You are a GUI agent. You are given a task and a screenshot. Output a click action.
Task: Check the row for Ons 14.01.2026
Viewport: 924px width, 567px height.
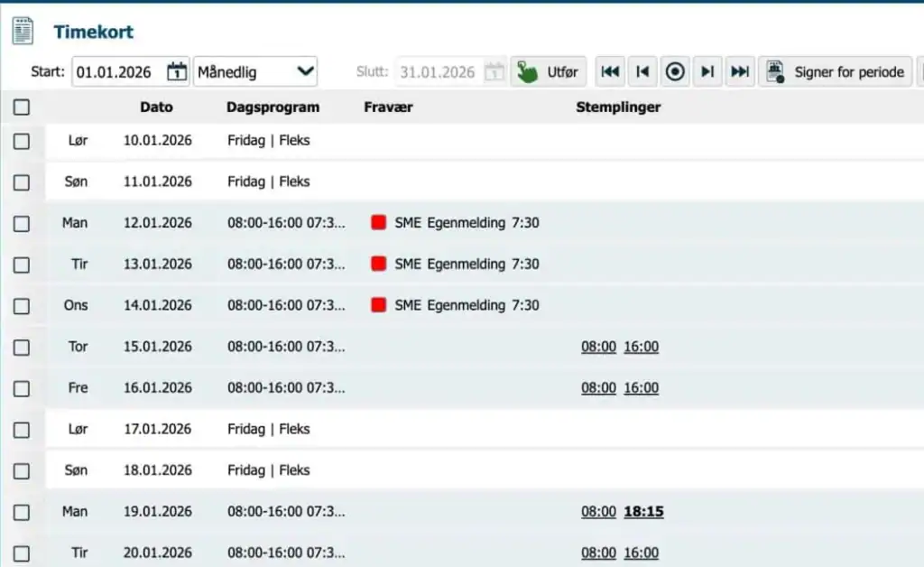tap(22, 306)
